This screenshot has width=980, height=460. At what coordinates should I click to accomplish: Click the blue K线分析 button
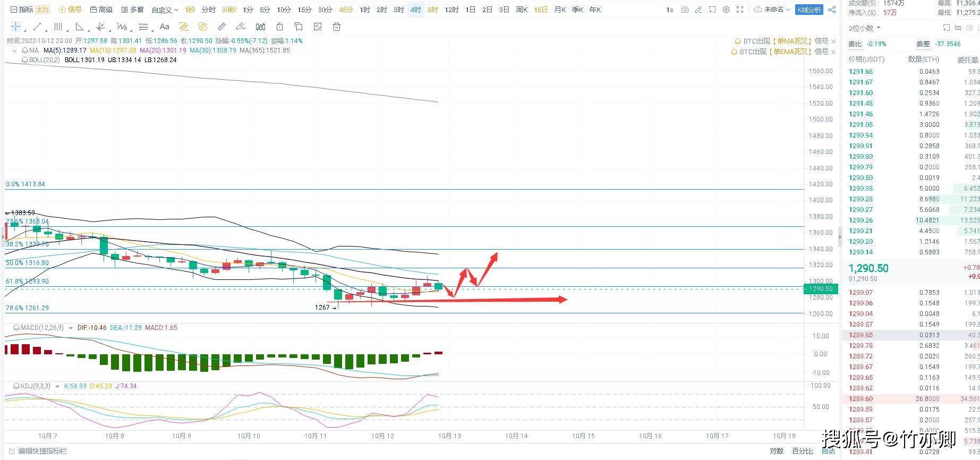[x=809, y=10]
